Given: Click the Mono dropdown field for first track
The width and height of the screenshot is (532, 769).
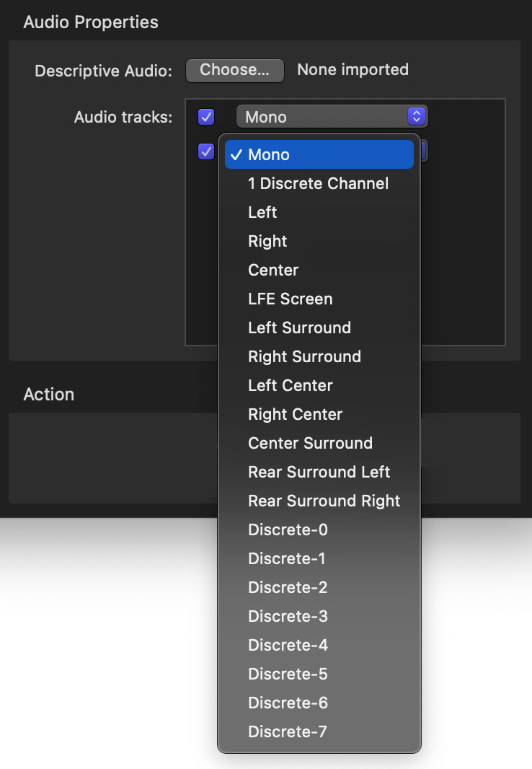Looking at the screenshot, I should [332, 117].
